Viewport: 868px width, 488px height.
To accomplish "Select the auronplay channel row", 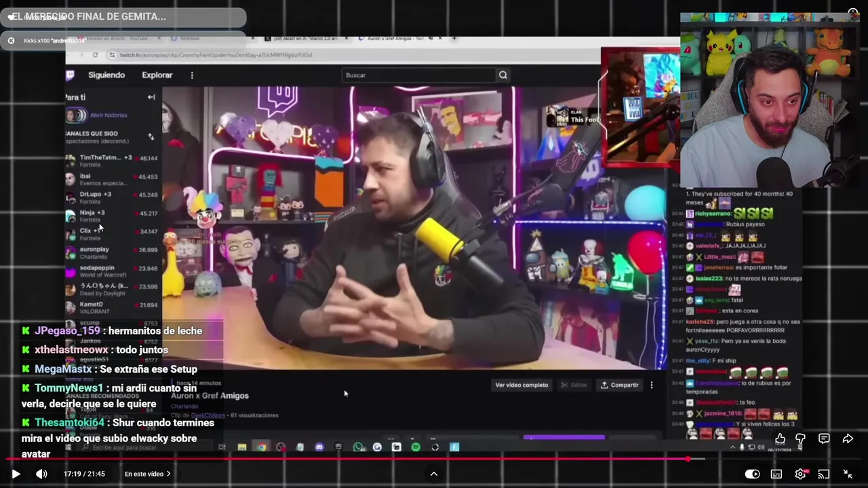I will [113, 252].
